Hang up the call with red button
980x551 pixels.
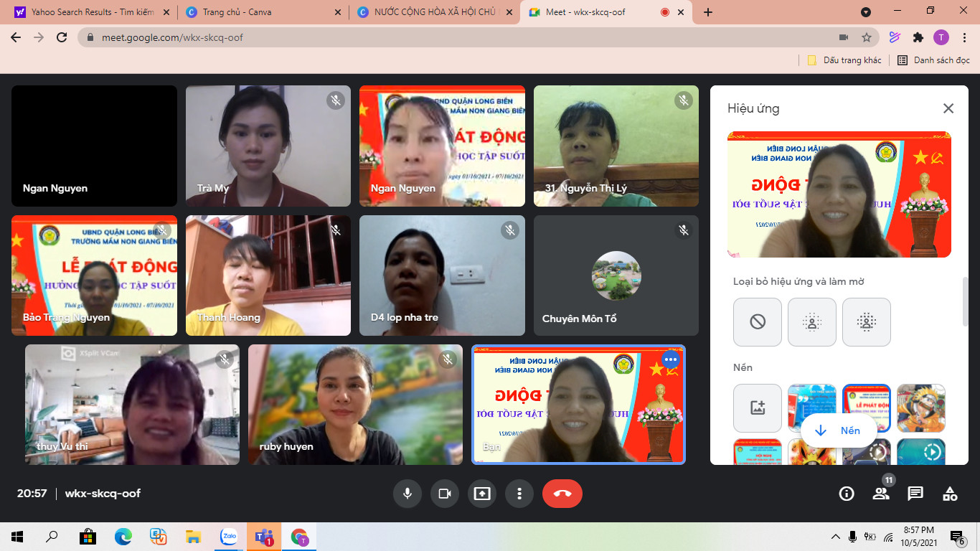(x=562, y=494)
